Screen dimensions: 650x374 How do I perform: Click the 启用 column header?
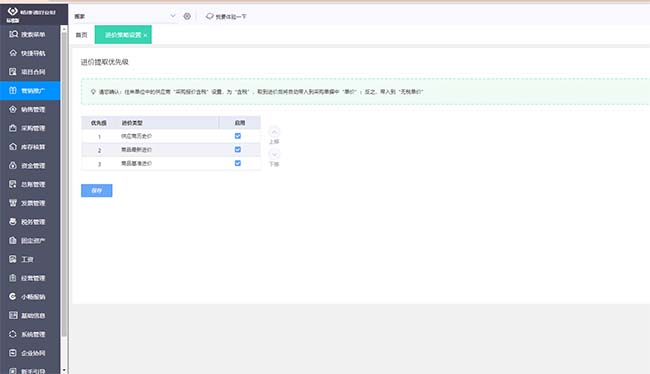coord(240,123)
